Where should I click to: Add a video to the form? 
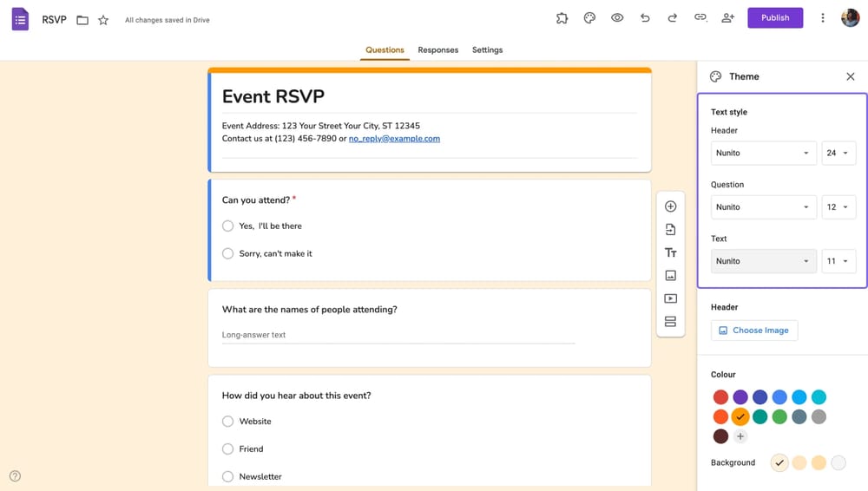[x=670, y=298]
